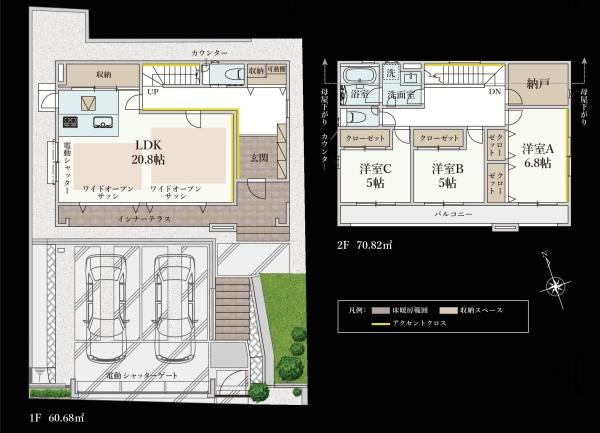Click the exterior entry steps by the lawn

coord(233,309)
